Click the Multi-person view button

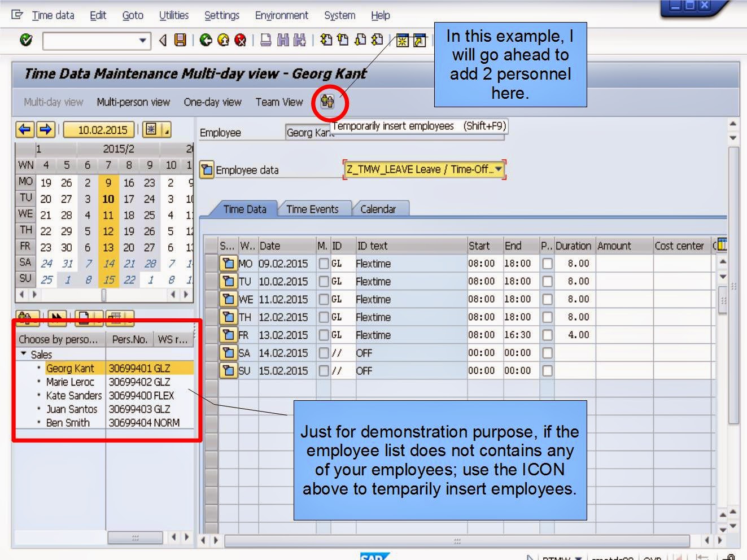click(133, 102)
